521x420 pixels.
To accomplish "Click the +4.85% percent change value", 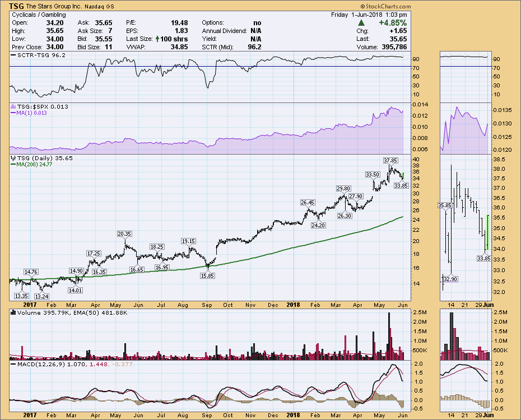I will [x=393, y=22].
